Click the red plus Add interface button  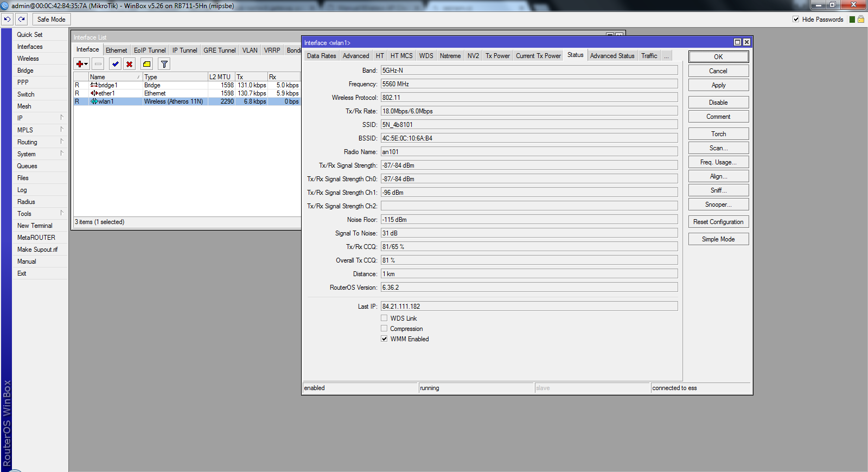pos(82,64)
